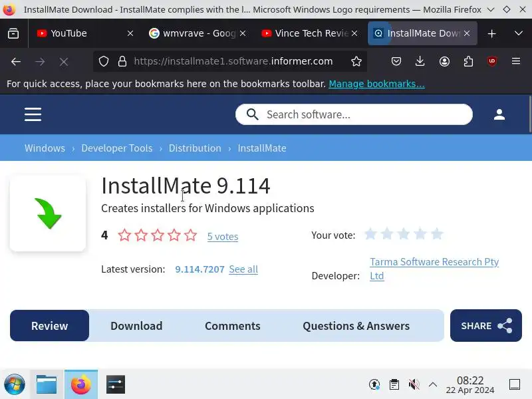The image size is (532, 399).
Task: Close the YouTube tab
Action: click(130, 33)
